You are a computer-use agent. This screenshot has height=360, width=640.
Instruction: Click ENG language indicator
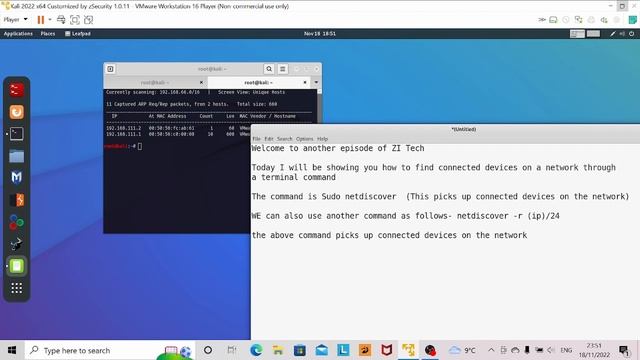pos(566,350)
